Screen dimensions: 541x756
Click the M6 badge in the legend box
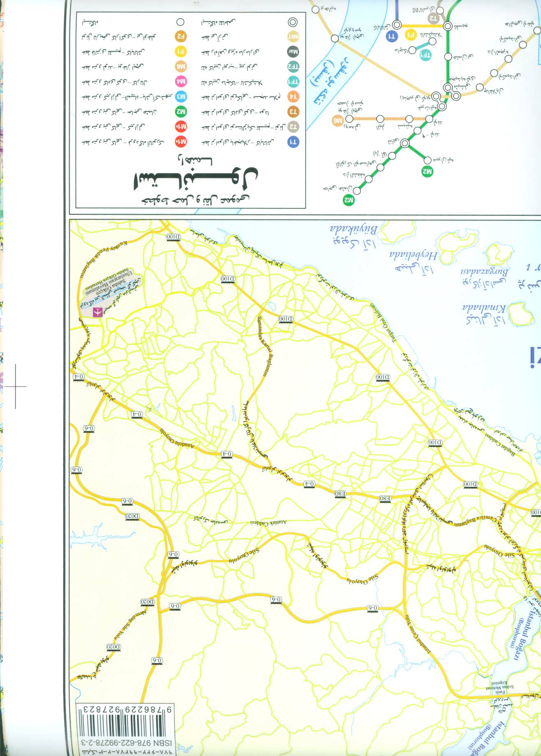click(181, 67)
